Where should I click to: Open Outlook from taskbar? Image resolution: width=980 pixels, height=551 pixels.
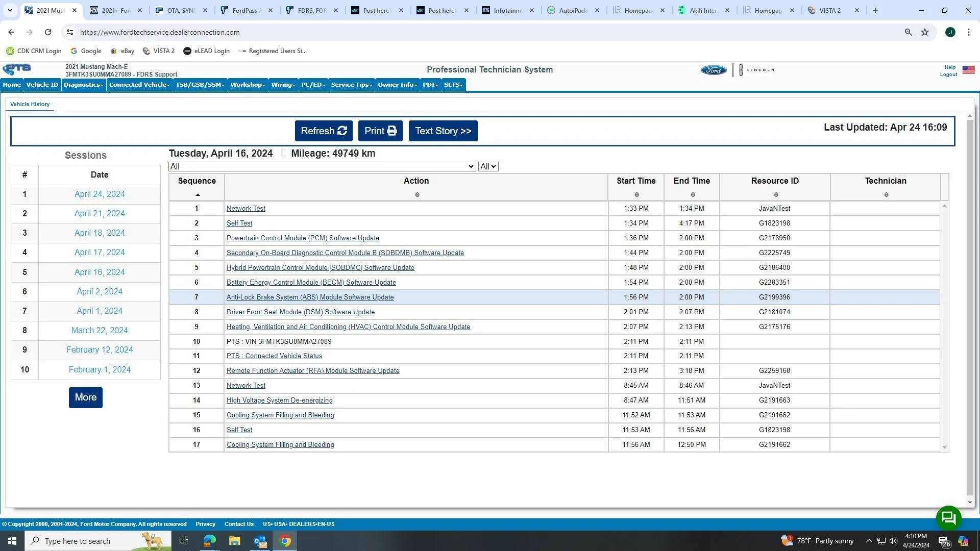[260, 541]
